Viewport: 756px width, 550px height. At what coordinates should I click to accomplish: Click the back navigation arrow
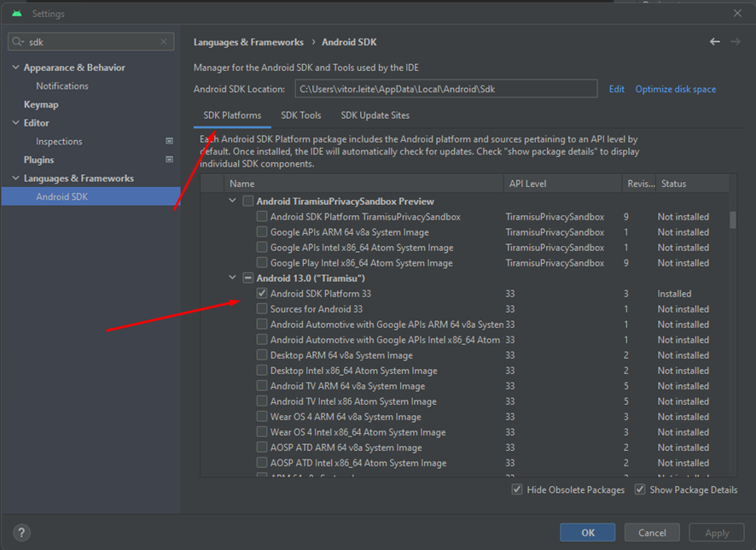point(715,42)
